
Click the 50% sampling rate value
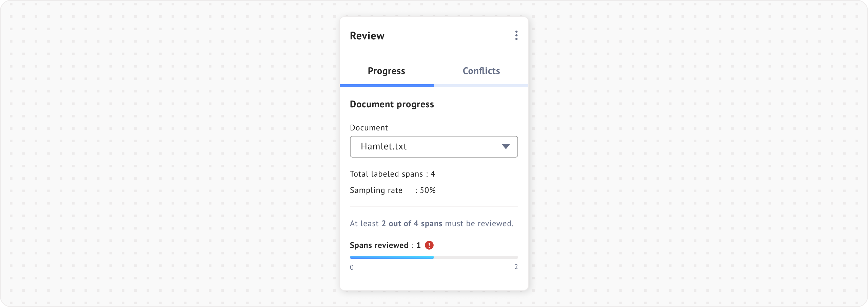[428, 190]
